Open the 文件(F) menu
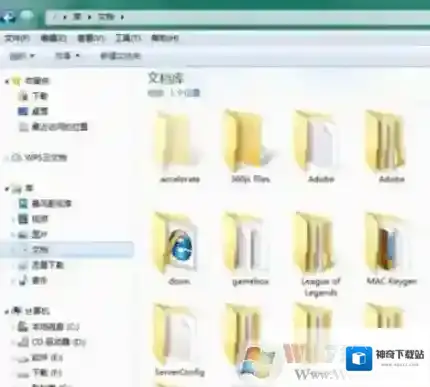Image resolution: width=430 pixels, height=387 pixels. (x=17, y=38)
